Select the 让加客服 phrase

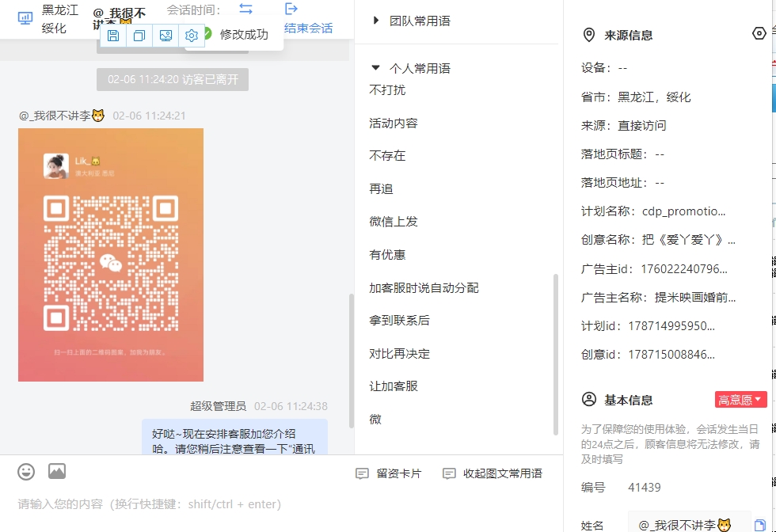click(394, 386)
